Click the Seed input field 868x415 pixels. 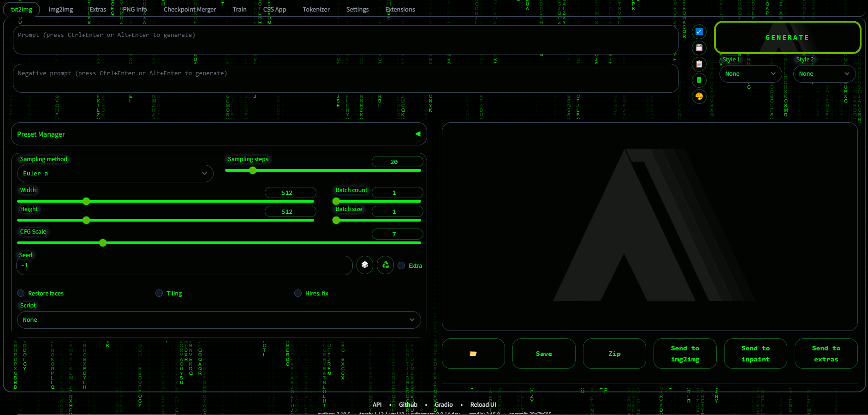(x=184, y=265)
